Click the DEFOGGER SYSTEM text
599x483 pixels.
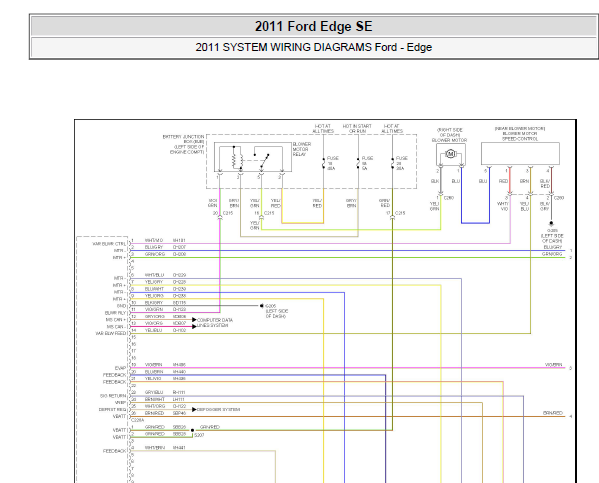[219, 409]
